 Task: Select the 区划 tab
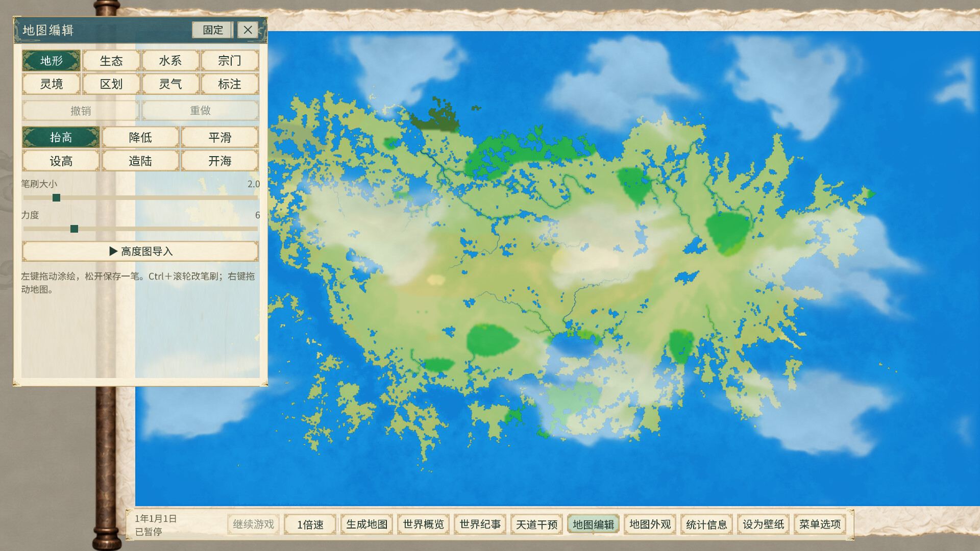pyautogui.click(x=111, y=84)
